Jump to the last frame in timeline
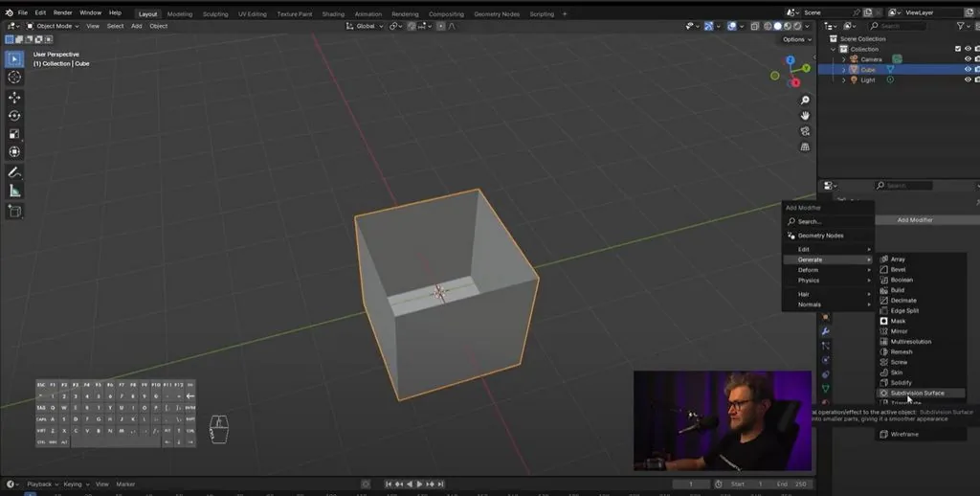 click(x=440, y=485)
